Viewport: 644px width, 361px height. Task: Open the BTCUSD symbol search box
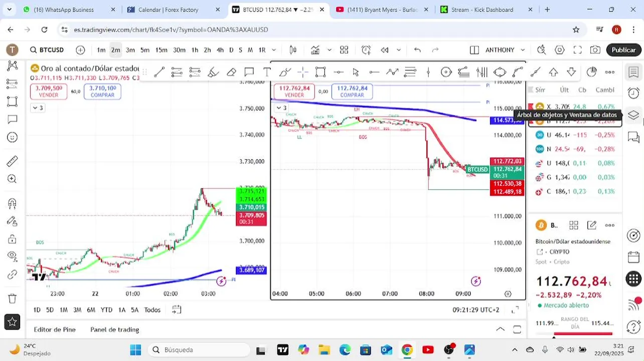(x=47, y=50)
